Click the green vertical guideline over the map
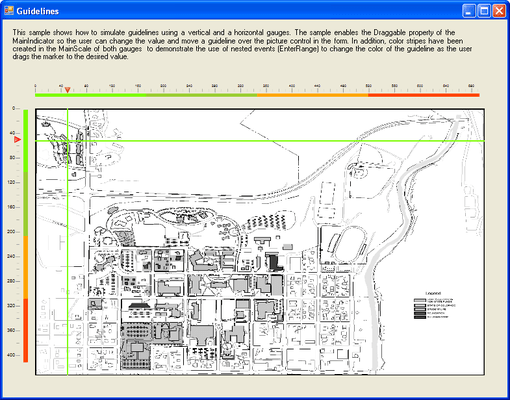Screen dimensions: 510x400 click(x=67, y=242)
